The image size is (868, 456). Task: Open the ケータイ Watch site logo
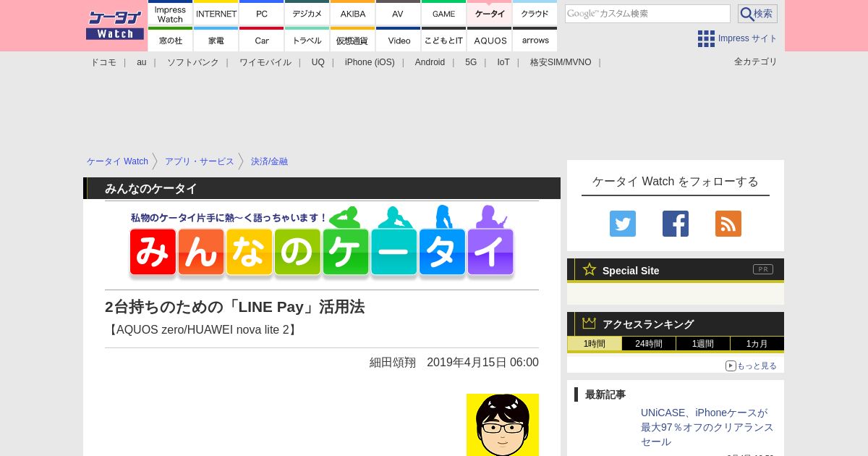(x=115, y=25)
